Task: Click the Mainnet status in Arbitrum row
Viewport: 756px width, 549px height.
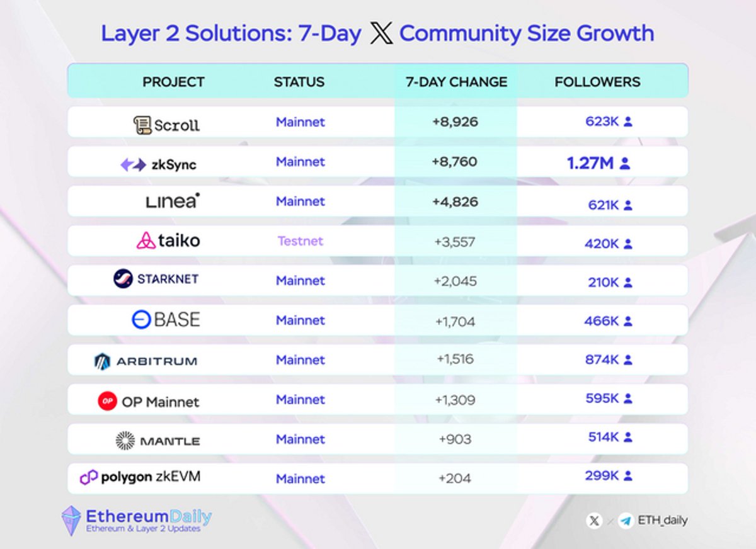Action: pyautogui.click(x=301, y=359)
